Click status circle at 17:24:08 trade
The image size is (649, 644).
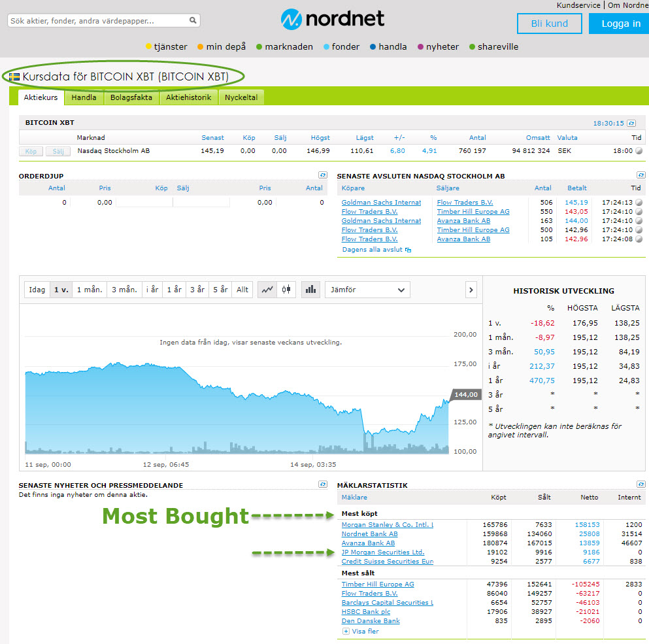pos(639,239)
